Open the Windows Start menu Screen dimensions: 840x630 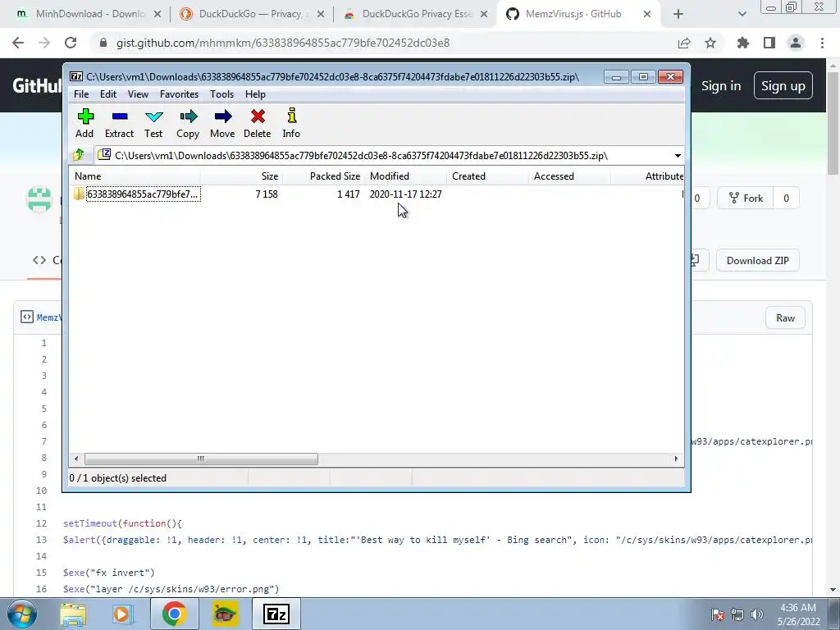(22, 614)
